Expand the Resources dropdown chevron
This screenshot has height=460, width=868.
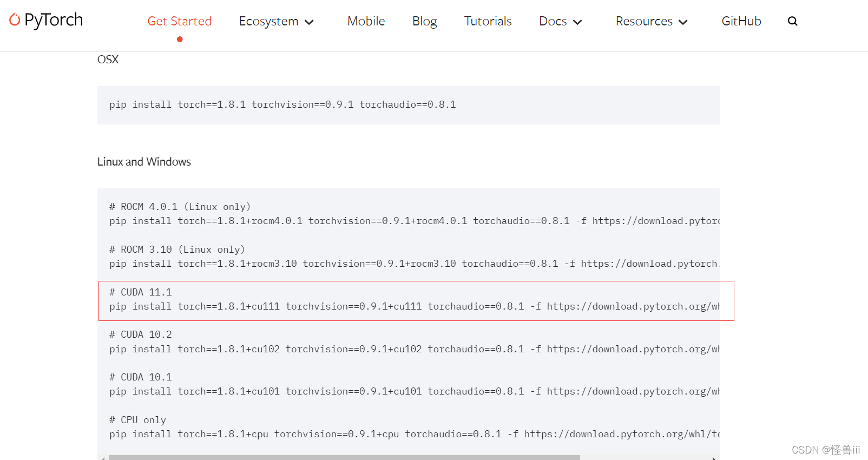683,22
